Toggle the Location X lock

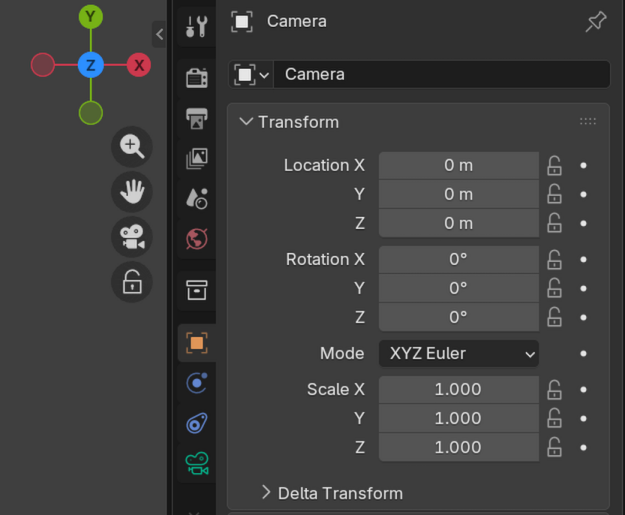pyautogui.click(x=554, y=165)
